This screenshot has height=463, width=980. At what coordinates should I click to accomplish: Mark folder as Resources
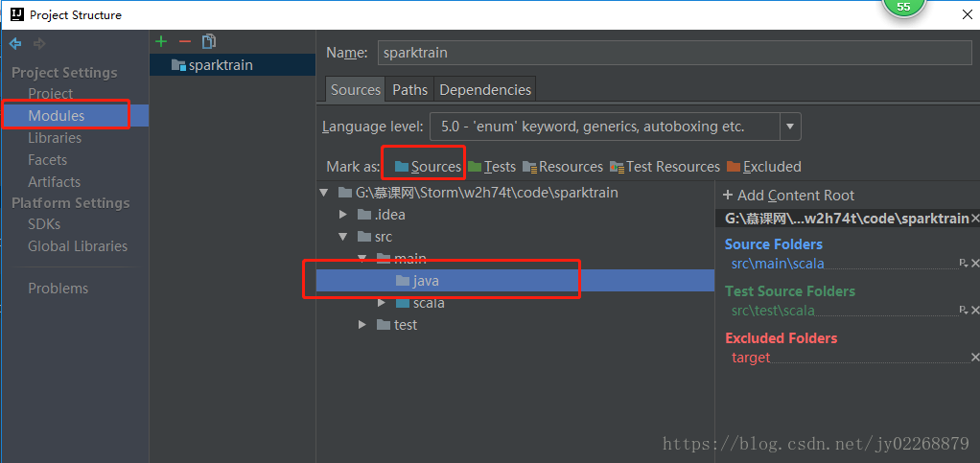pyautogui.click(x=563, y=167)
